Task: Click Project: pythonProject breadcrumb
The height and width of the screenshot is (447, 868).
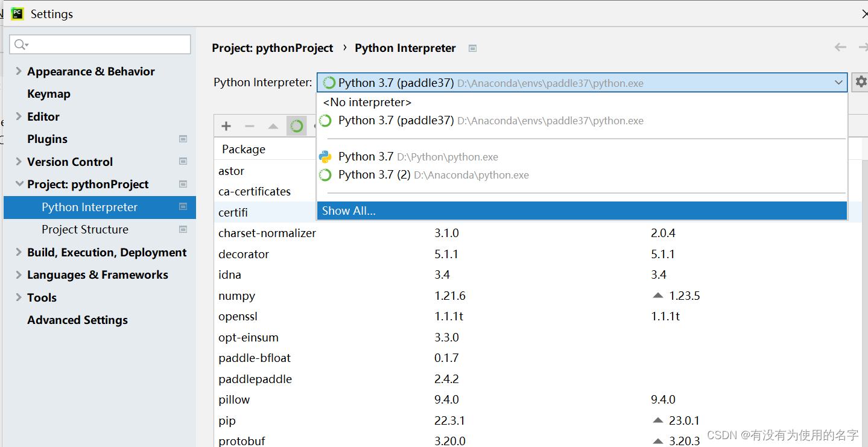Action: pyautogui.click(x=272, y=48)
